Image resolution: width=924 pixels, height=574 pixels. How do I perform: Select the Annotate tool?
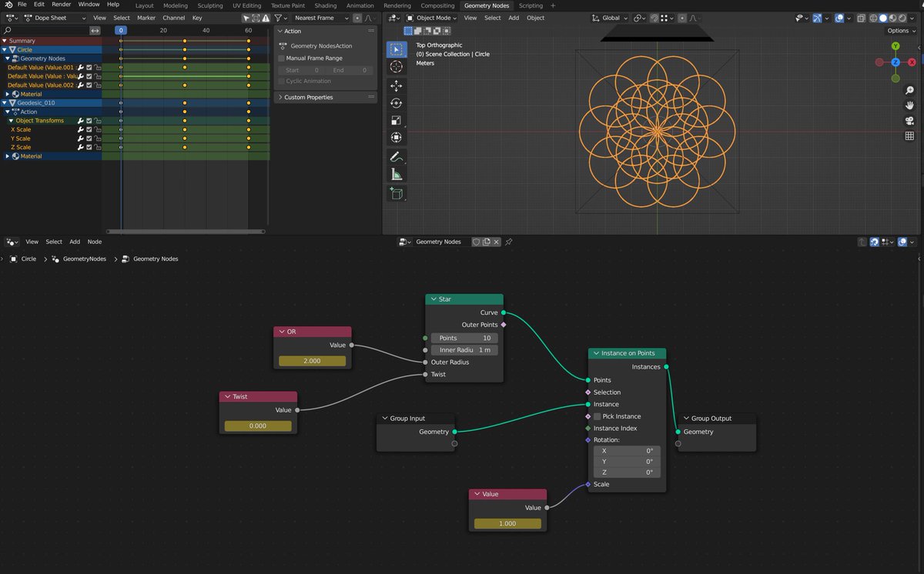tap(397, 156)
